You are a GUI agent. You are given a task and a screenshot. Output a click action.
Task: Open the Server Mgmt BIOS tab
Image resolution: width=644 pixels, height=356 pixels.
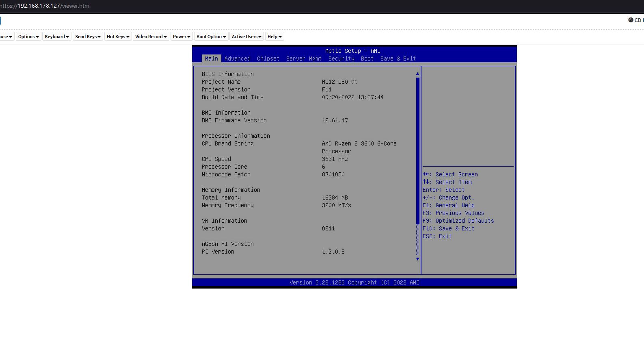coord(304,59)
